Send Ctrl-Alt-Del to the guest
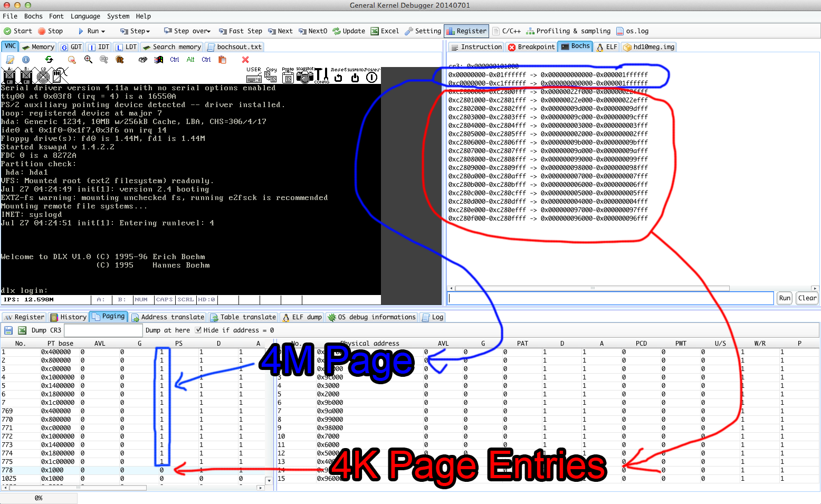The height and width of the screenshot is (504, 821). 143,60
